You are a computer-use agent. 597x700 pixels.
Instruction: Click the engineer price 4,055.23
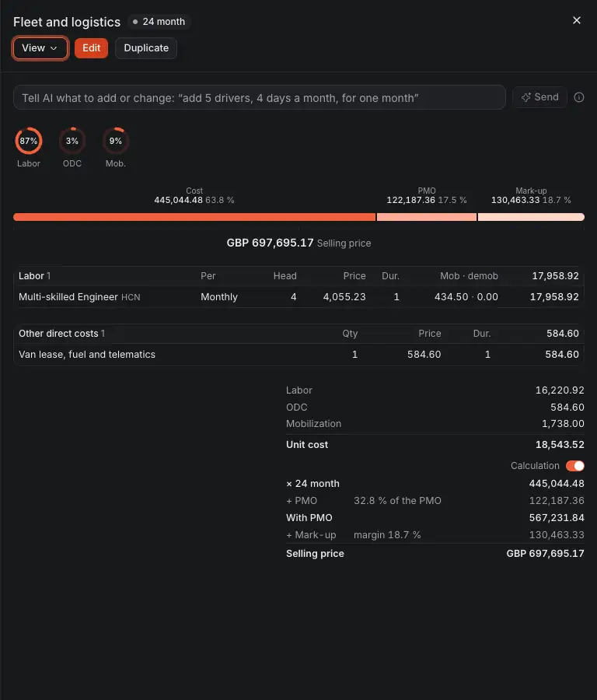click(x=344, y=297)
